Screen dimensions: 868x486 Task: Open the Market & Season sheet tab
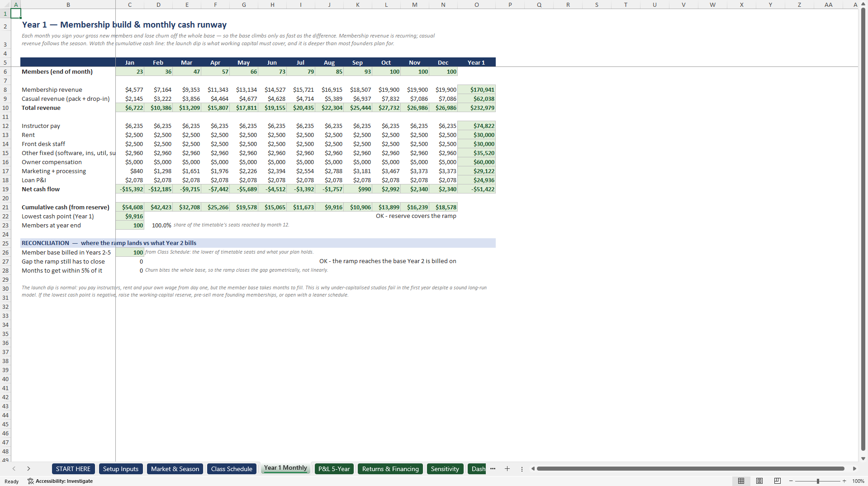pos(175,469)
